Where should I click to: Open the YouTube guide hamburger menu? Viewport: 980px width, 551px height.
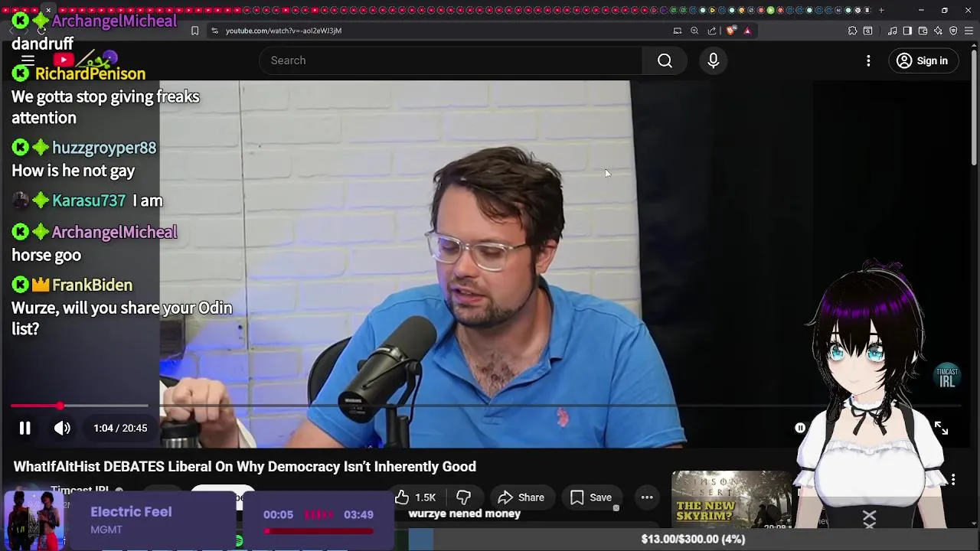click(28, 60)
